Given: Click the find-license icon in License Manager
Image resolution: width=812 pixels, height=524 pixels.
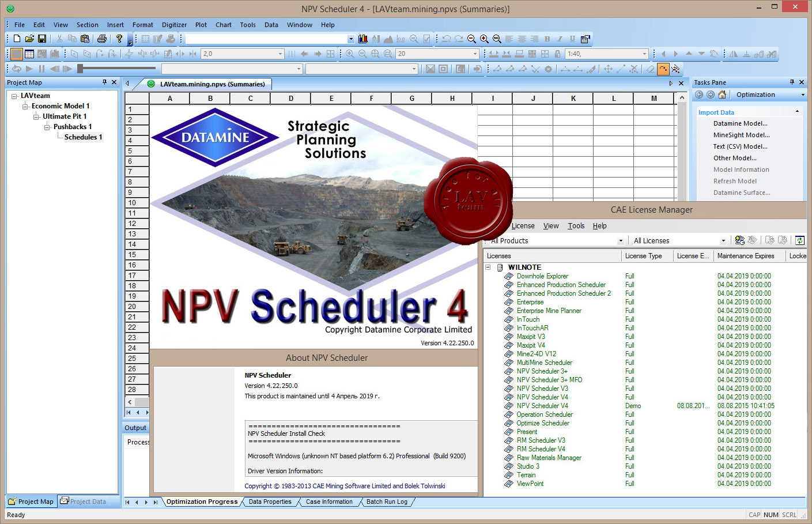Looking at the screenshot, I should coord(740,240).
